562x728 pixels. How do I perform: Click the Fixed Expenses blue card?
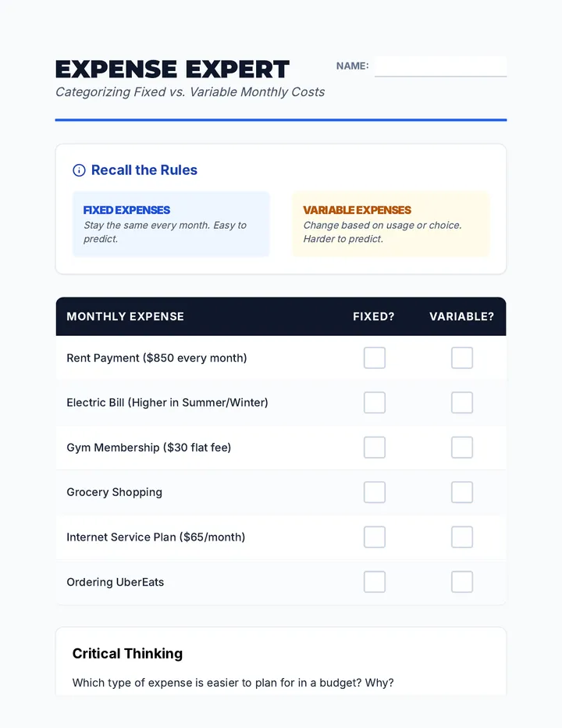point(171,223)
